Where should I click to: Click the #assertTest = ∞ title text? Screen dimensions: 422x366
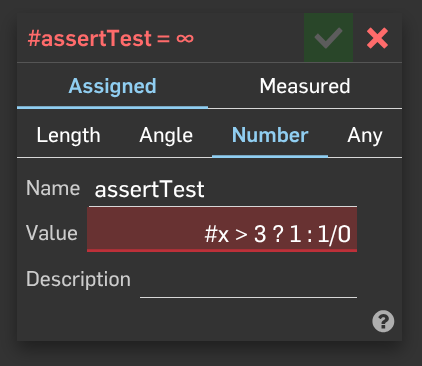pos(110,38)
